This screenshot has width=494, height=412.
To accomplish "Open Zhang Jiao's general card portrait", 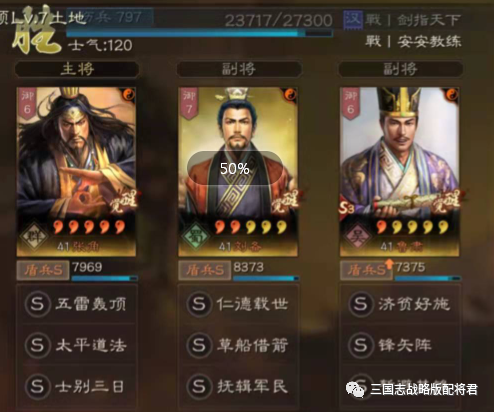I will click(76, 172).
